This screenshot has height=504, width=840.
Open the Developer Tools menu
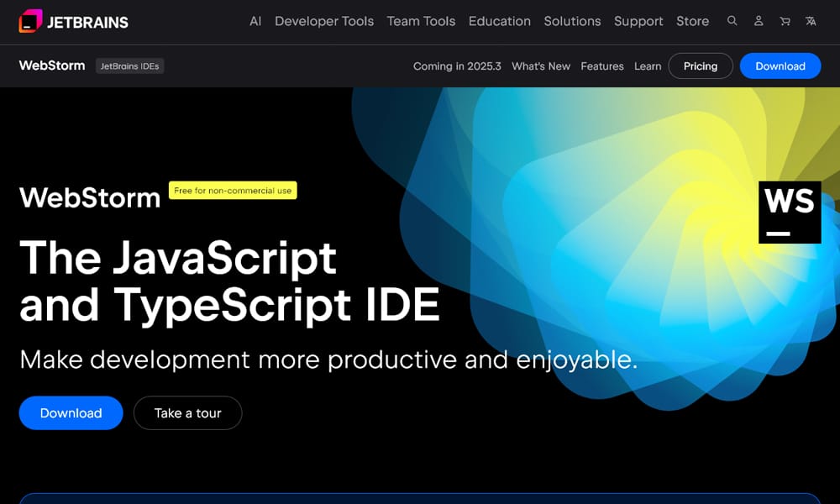coord(324,21)
